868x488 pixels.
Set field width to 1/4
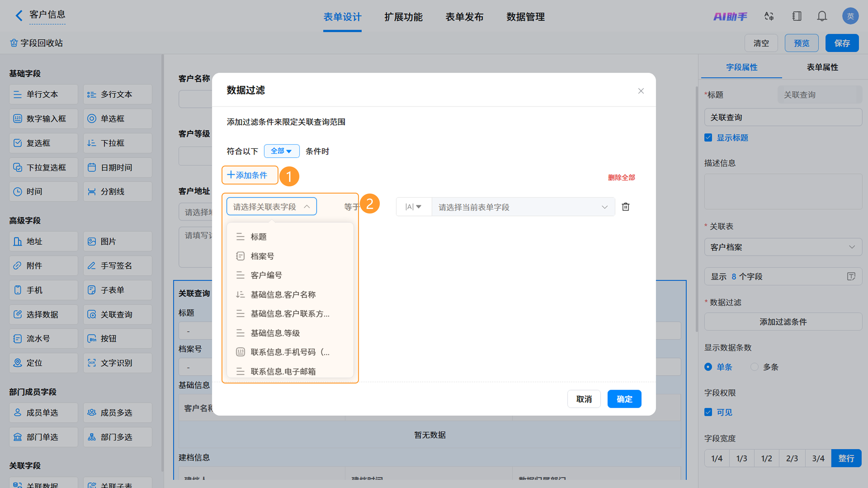717,458
